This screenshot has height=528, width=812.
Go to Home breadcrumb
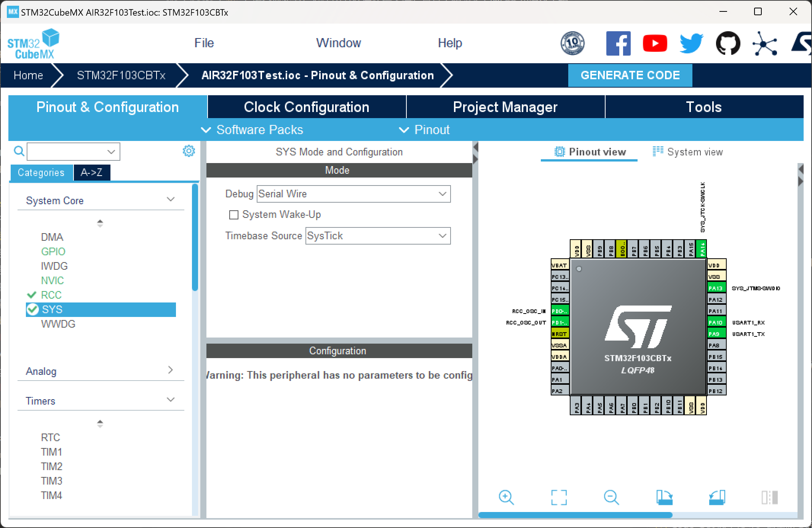(28, 75)
